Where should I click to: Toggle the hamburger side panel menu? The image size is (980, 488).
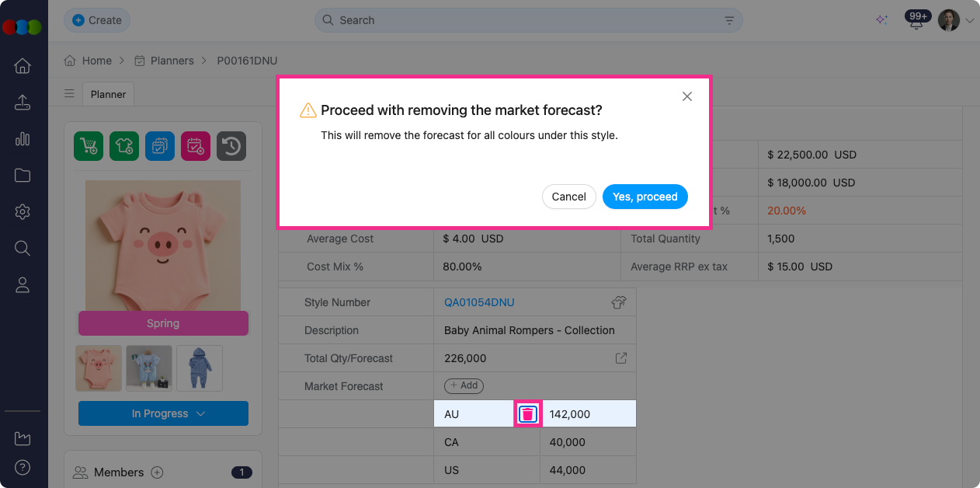[x=69, y=94]
